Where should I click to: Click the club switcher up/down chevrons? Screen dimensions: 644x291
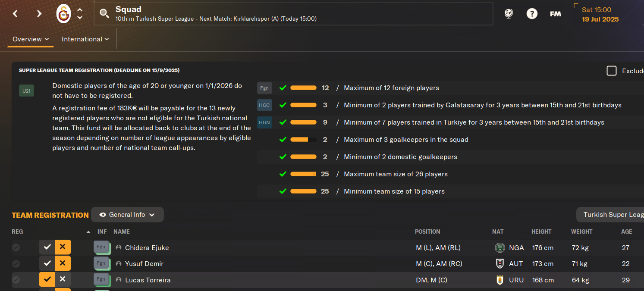click(x=80, y=14)
